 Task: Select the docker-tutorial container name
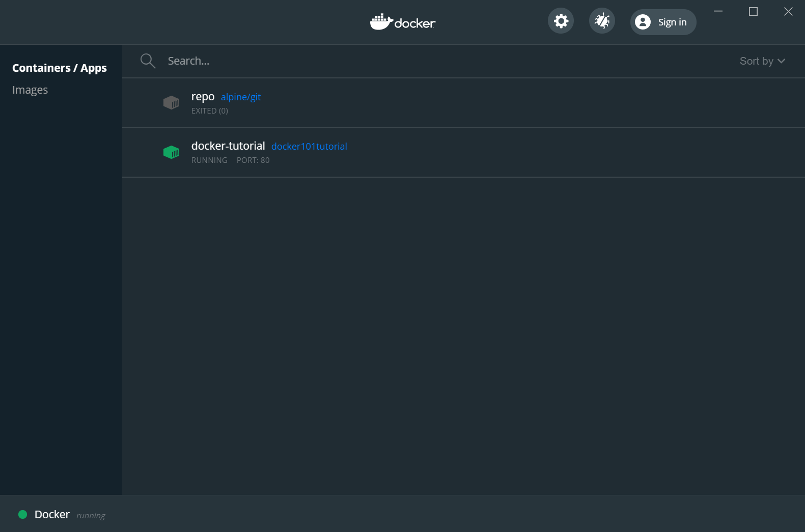[x=228, y=146]
